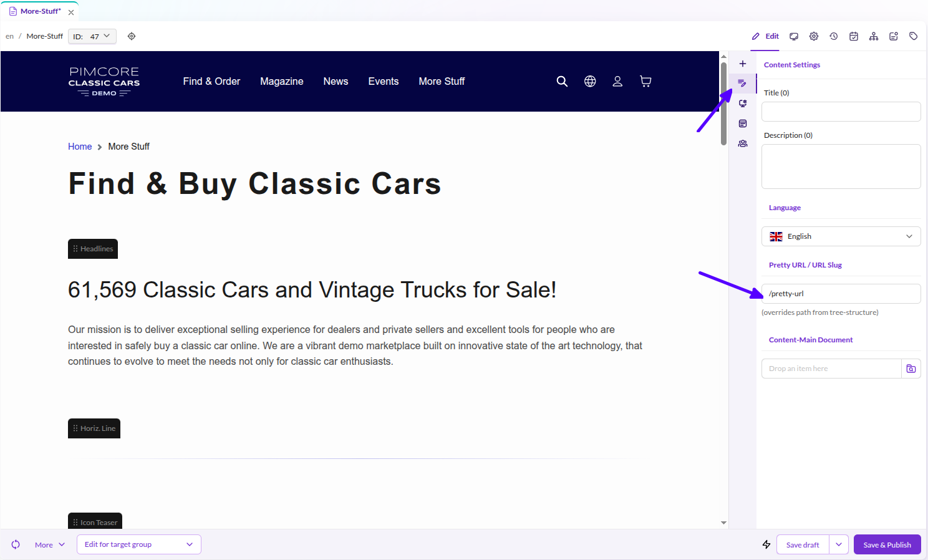Click the shopping cart icon
The width and height of the screenshot is (928, 560).
pyautogui.click(x=645, y=81)
